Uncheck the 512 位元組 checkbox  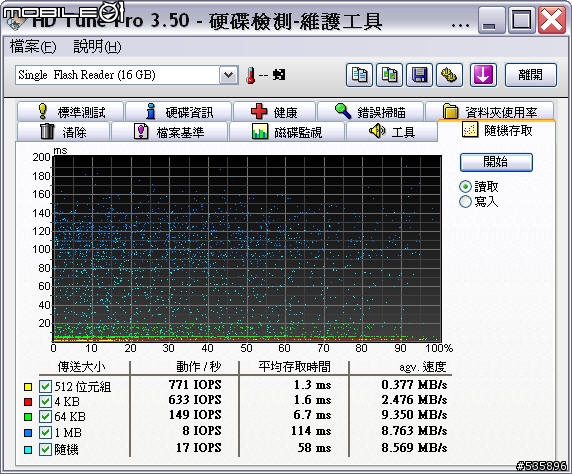click(45, 386)
